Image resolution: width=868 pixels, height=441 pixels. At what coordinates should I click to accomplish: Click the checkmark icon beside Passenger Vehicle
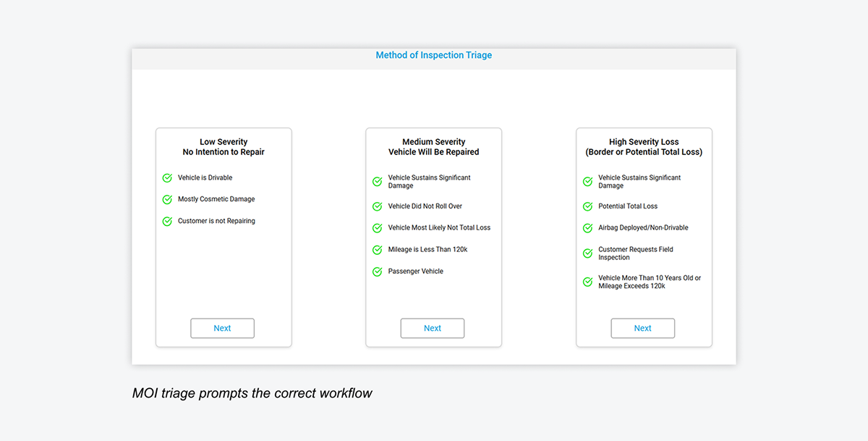tap(377, 272)
